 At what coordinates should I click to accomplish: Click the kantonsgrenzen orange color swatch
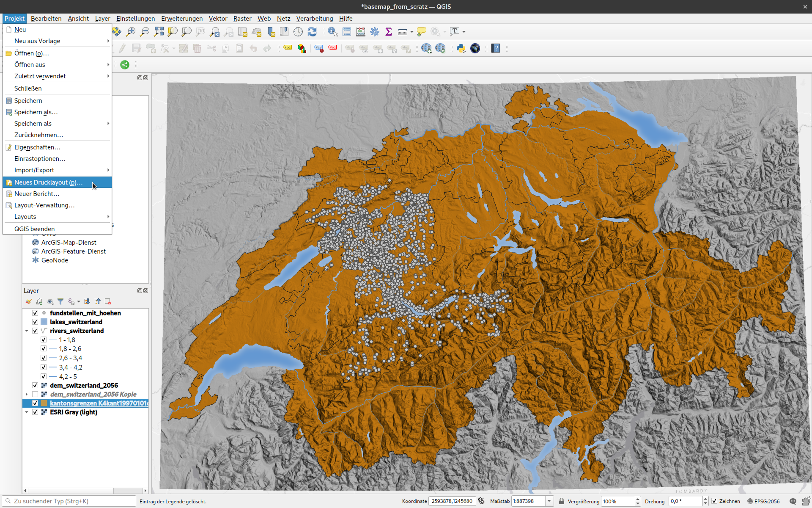[44, 403]
